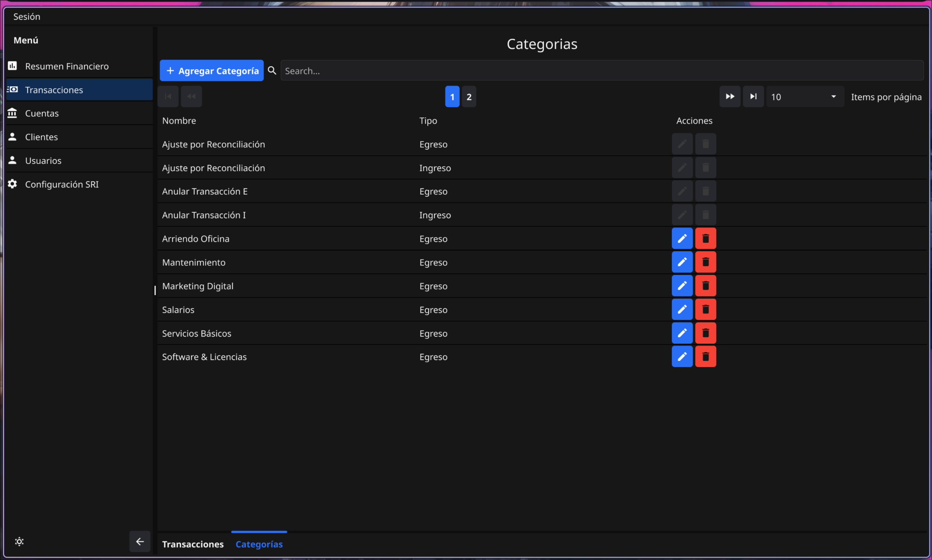
Task: Edit the Marketing Digital category
Action: click(682, 285)
